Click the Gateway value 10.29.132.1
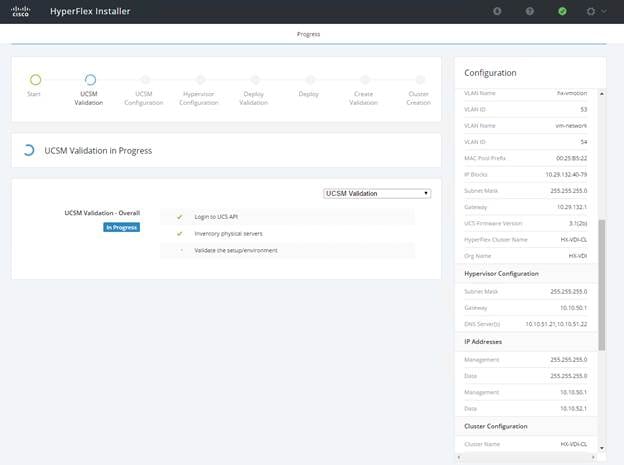Screen dimensions: 624x465 pos(572,207)
